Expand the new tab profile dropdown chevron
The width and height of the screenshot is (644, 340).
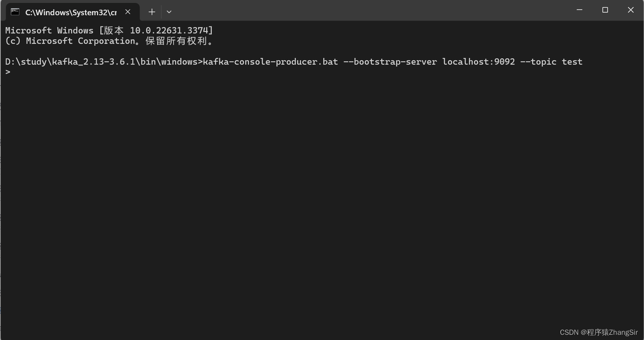(x=169, y=12)
